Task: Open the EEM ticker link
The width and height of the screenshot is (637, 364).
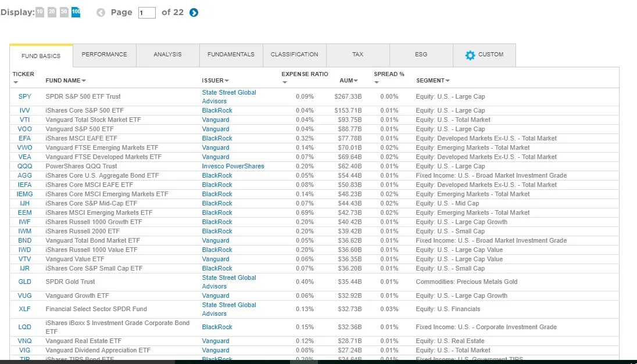Action: pos(25,212)
